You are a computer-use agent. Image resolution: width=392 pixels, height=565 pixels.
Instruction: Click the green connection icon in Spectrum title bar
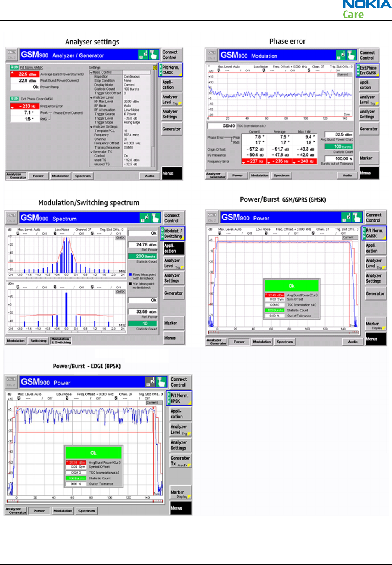pyautogui.click(x=145, y=218)
